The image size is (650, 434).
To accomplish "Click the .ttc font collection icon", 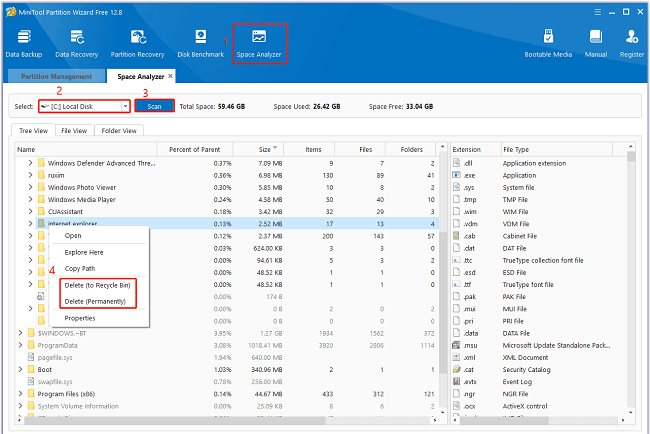I will tap(456, 260).
